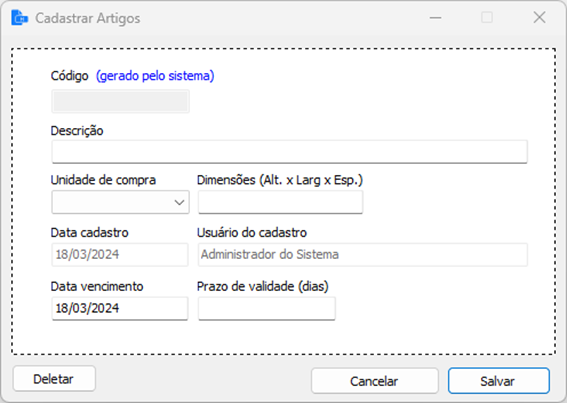Click the Salvar button
This screenshot has width=567, height=403.
(x=499, y=381)
